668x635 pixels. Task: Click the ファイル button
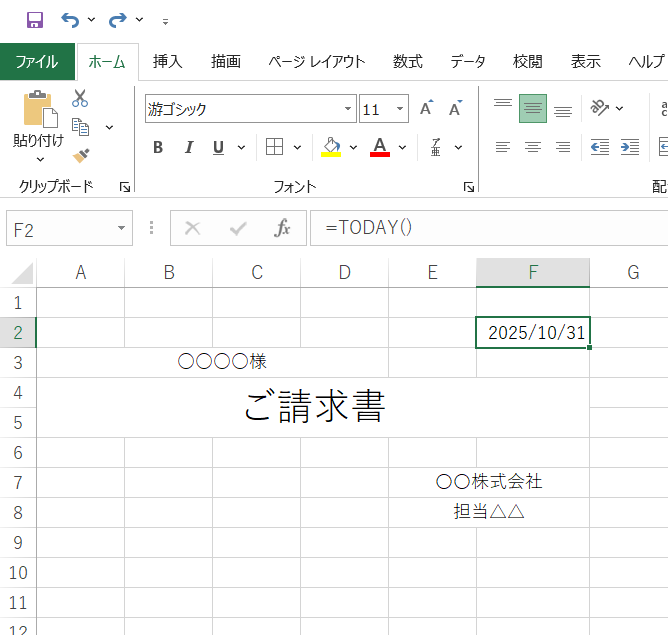[37, 61]
